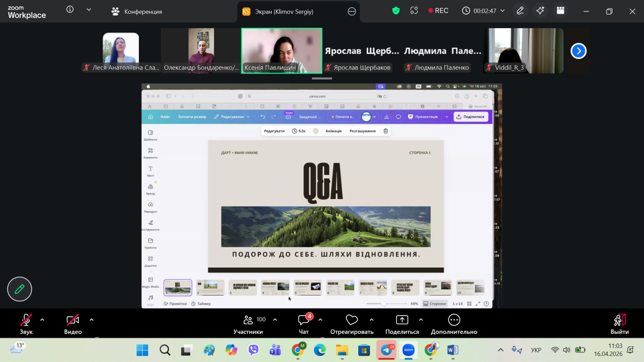Click the green floating annotate button

(19, 289)
